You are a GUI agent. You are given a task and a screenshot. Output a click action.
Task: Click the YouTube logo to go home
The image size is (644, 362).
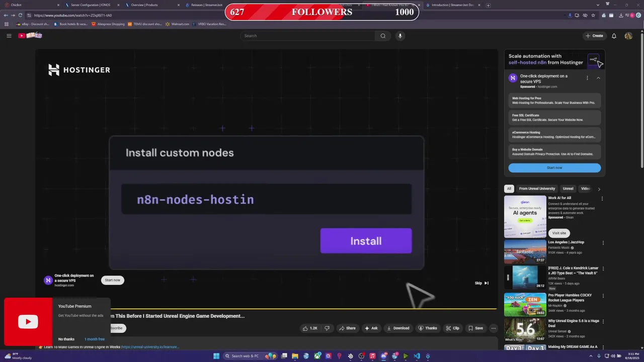30,35
